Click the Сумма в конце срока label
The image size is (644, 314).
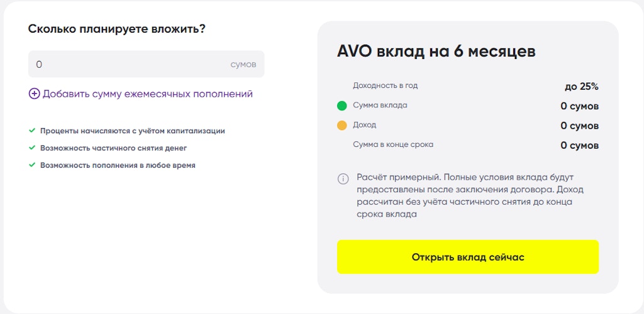tap(393, 144)
